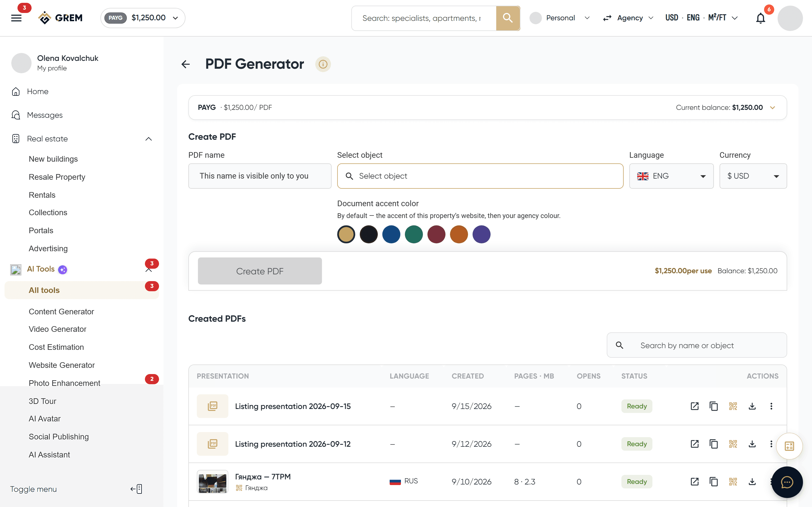This screenshot has width=812, height=507.
Task: Click the gold search button
Action: 508,18
